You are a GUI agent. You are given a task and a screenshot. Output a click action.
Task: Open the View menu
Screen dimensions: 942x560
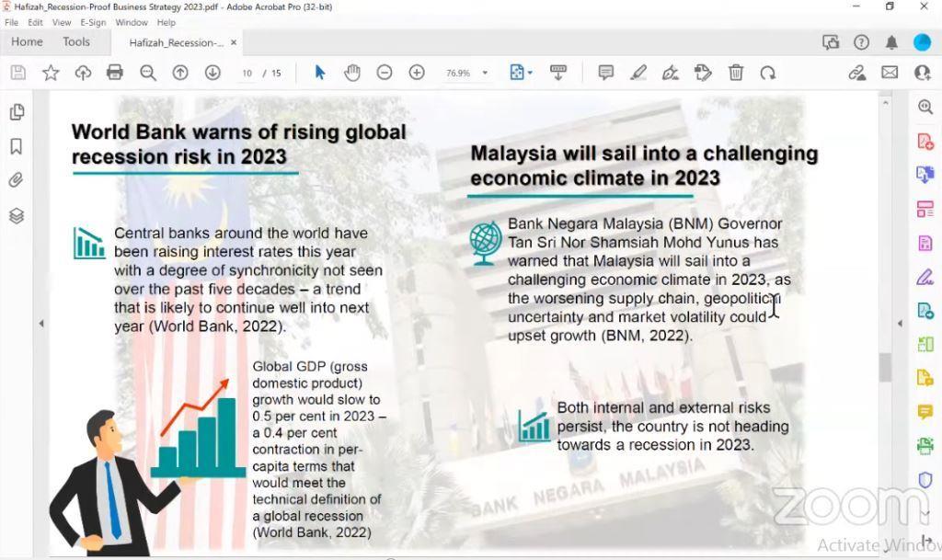coord(62,22)
